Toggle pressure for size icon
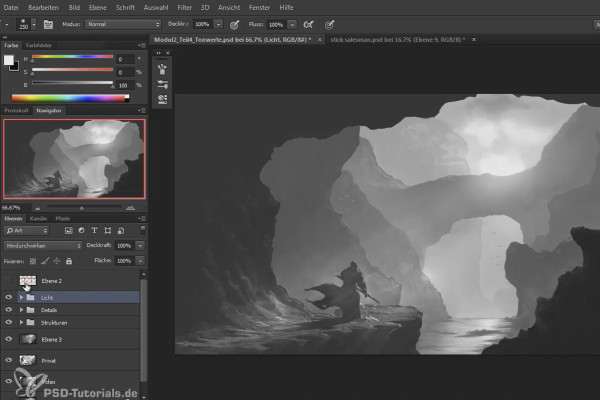 (x=329, y=25)
